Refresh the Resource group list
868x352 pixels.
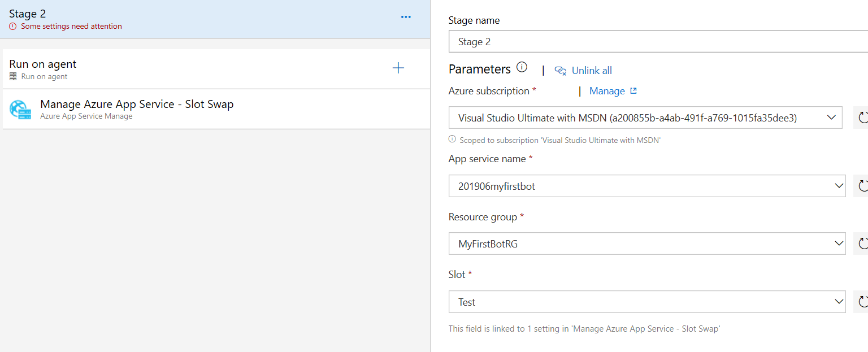click(x=862, y=244)
